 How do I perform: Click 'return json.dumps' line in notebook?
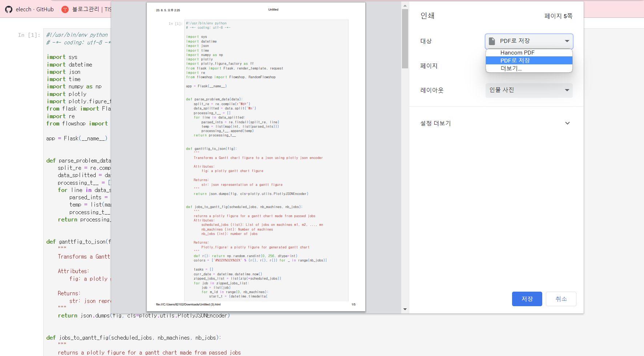(144, 316)
